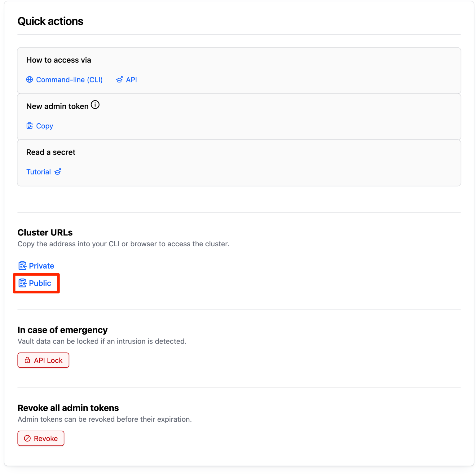This screenshot has height=474, width=476.
Task: Revoke all admin tokens
Action: click(41, 438)
